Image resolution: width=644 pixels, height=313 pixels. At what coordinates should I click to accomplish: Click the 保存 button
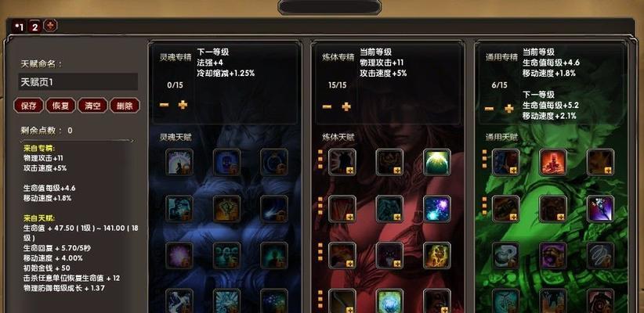pos(29,106)
